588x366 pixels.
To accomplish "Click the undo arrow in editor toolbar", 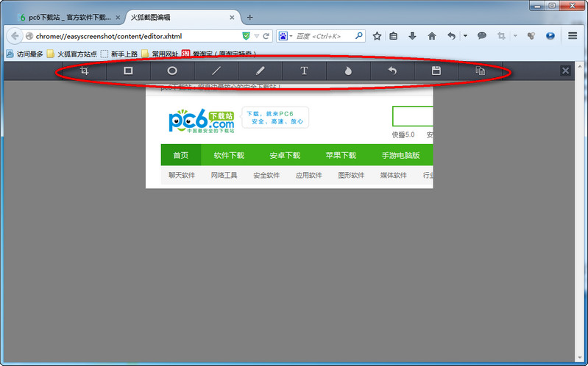I will click(x=392, y=71).
